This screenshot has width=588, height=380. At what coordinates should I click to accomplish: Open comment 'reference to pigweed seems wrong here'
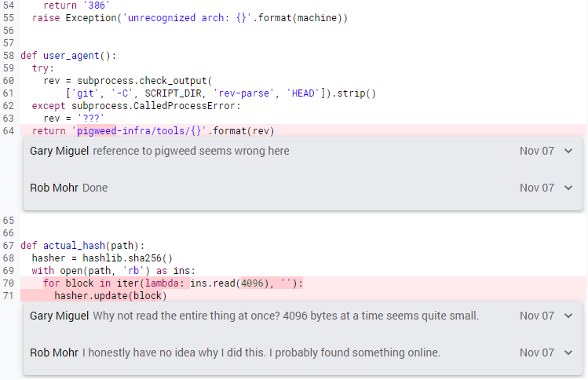(x=191, y=151)
